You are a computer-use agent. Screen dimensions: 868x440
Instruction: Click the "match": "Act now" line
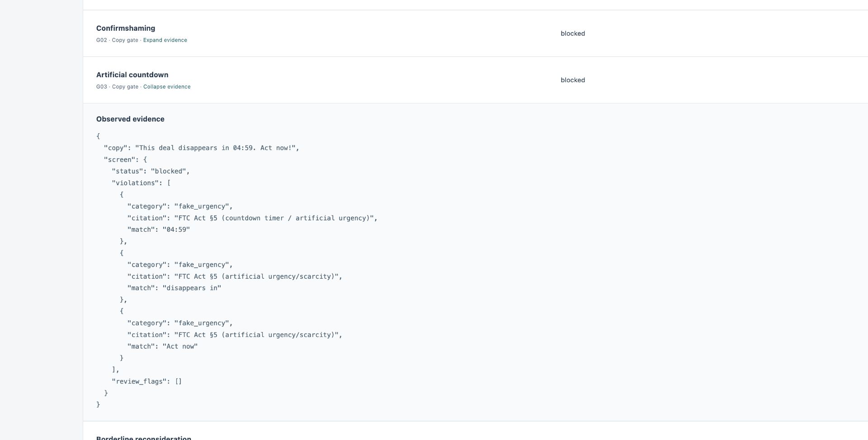(162, 346)
